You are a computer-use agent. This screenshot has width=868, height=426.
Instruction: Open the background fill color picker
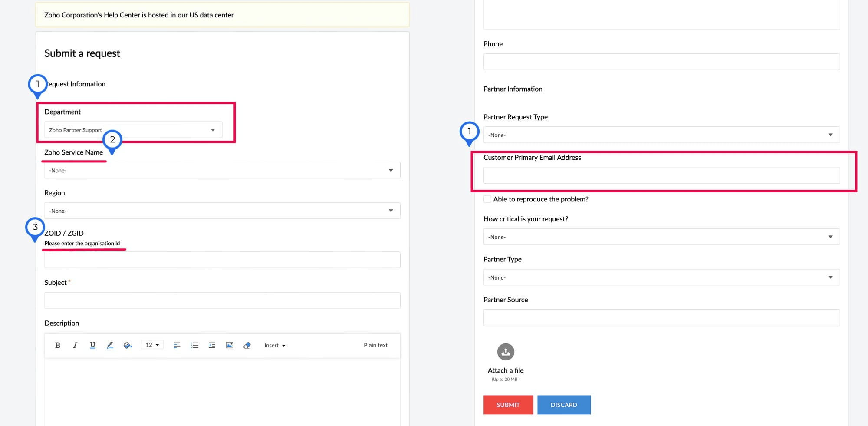[128, 345]
